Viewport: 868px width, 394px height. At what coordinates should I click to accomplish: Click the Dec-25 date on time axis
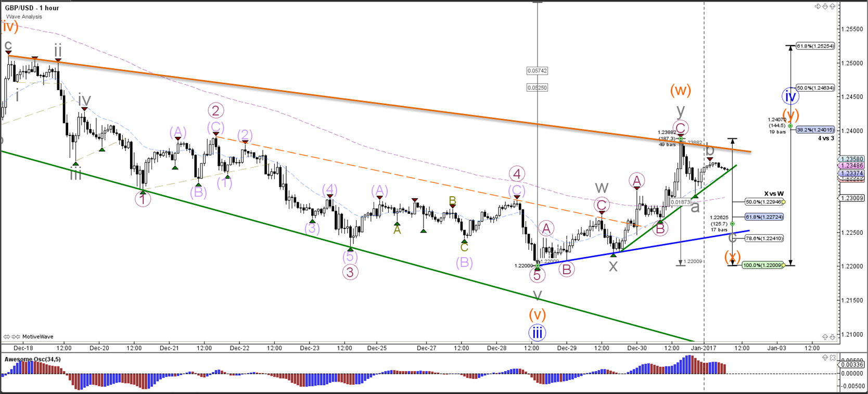coord(377,348)
